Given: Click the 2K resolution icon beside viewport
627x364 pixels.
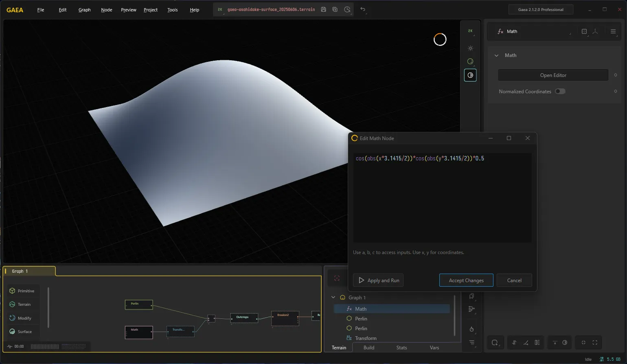Looking at the screenshot, I should click(470, 31).
